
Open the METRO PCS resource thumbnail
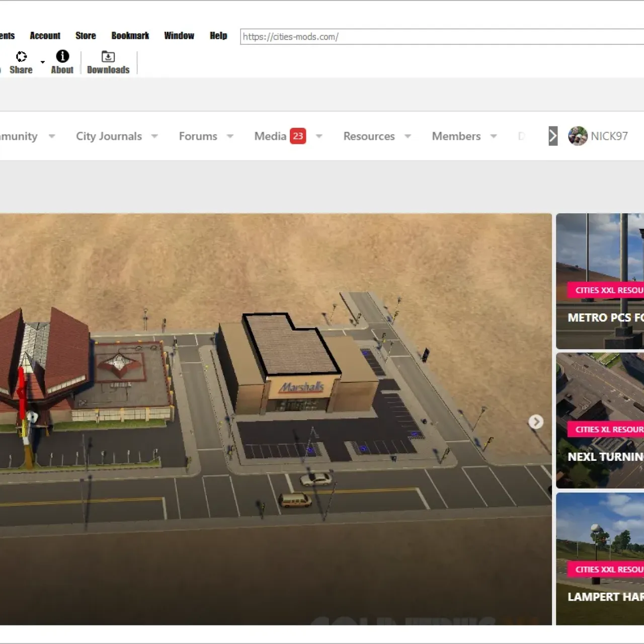[x=600, y=281]
